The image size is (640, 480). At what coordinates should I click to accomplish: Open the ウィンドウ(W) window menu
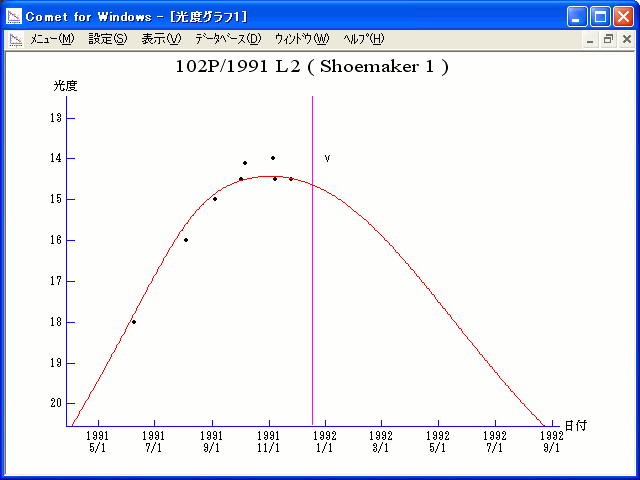pos(301,39)
